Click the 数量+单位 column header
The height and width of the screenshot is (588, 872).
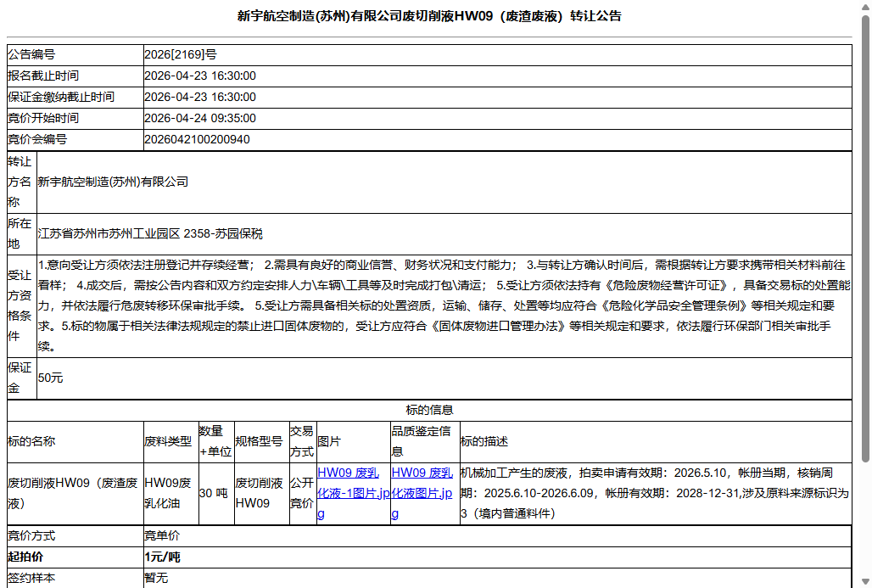(x=216, y=442)
